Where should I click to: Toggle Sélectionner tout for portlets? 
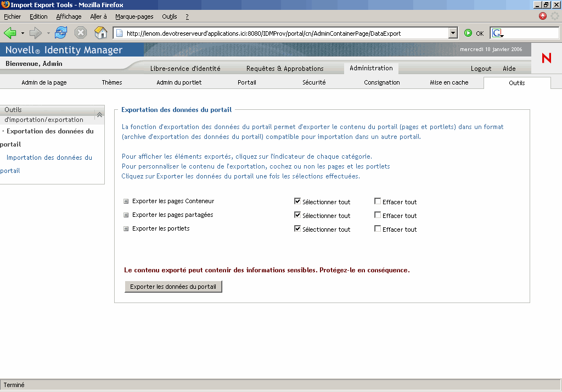coord(297,228)
